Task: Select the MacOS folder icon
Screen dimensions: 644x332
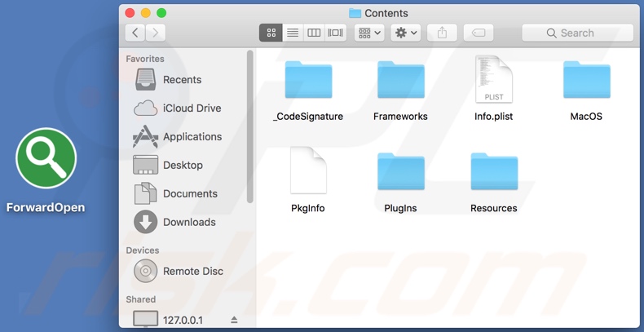Action: [586, 79]
